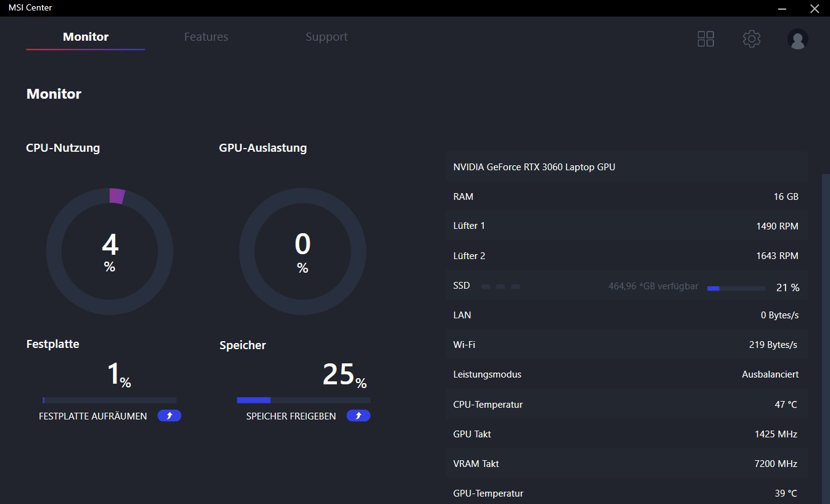Open settings gear icon
This screenshot has height=504, width=830.
coord(751,39)
